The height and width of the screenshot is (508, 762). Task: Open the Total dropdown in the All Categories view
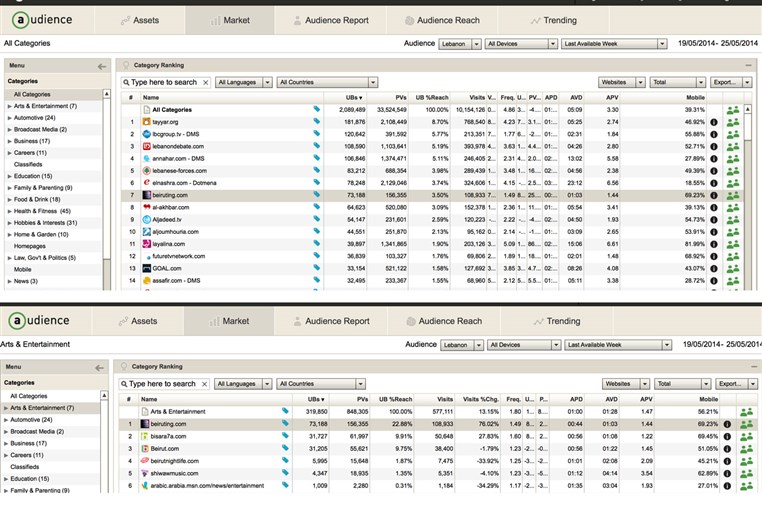[x=677, y=82]
